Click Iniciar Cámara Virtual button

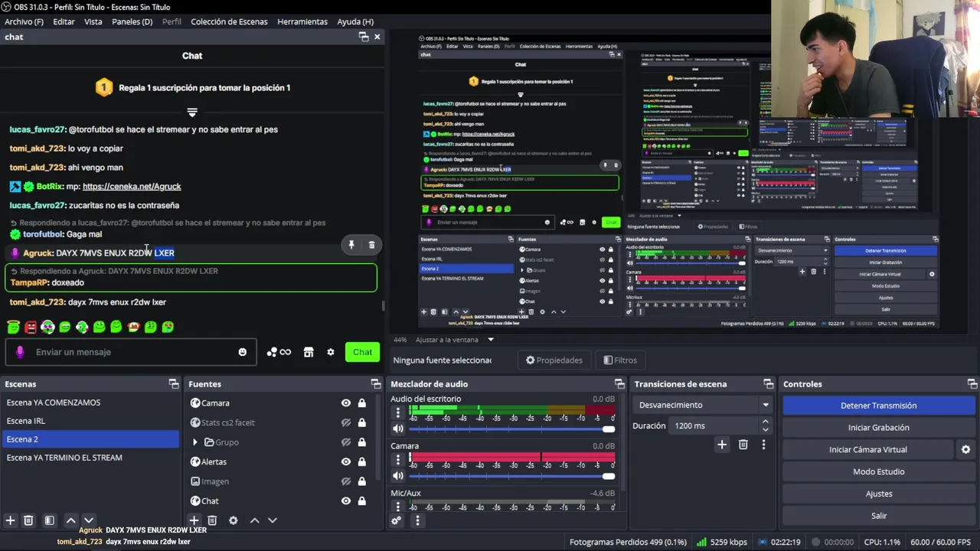pyautogui.click(x=867, y=450)
